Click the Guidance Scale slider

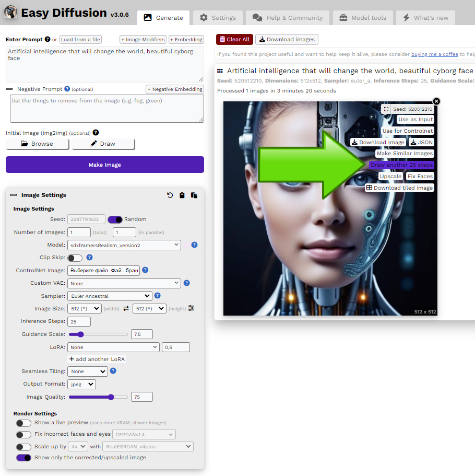[x=98, y=334]
